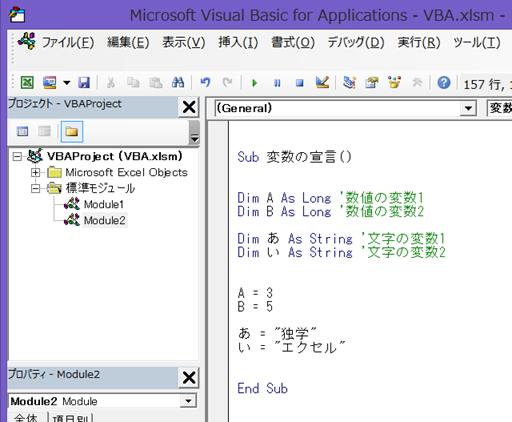Screen dimensions: 512x422
Task: Click the 157 行 cursor position indicator
Action: 487,84
